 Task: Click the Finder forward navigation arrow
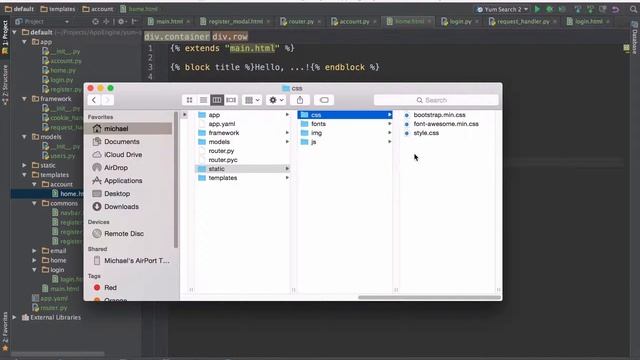point(108,100)
